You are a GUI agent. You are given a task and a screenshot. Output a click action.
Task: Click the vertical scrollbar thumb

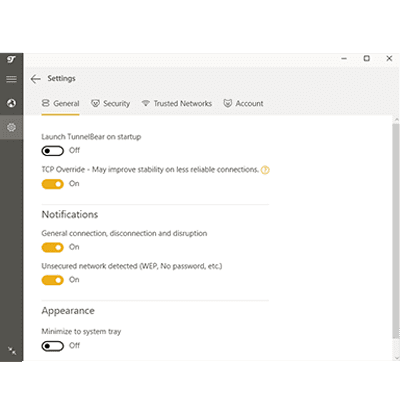tap(396, 231)
